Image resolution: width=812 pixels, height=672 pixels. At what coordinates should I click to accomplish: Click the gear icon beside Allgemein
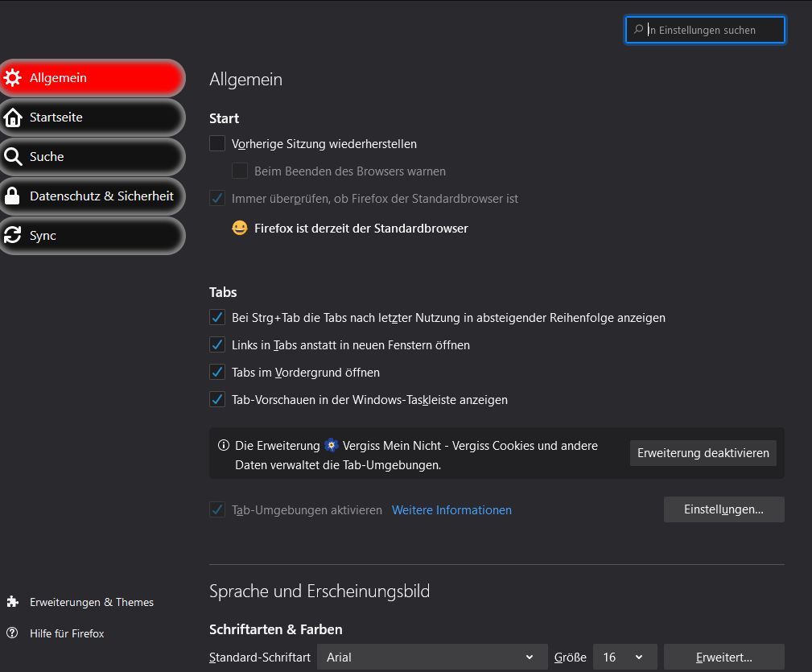coord(12,77)
